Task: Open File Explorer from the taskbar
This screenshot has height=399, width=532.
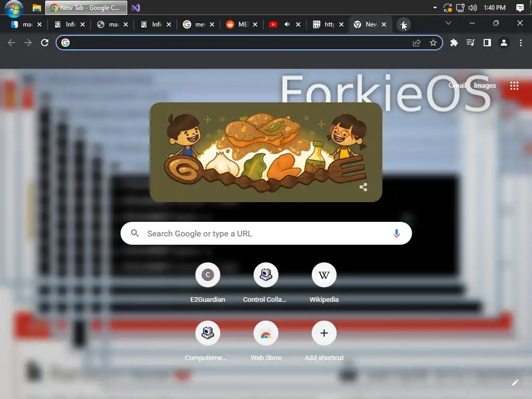Action: 37,8
